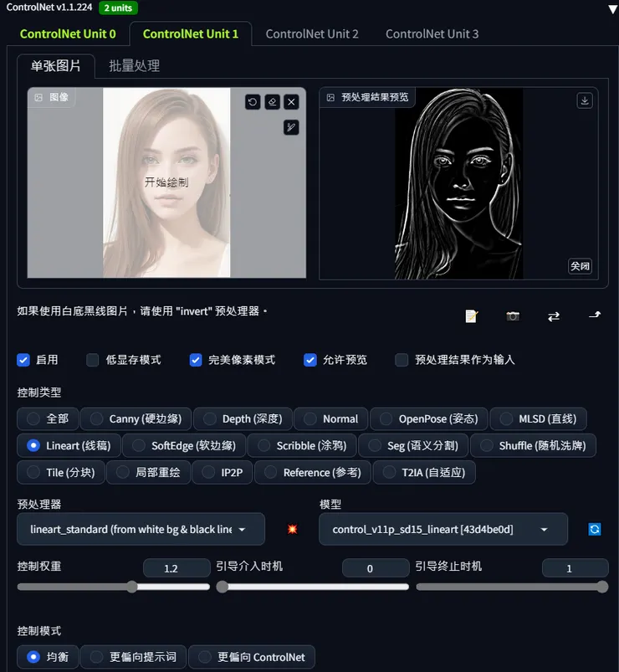The height and width of the screenshot is (672, 619).
Task: Switch to ControlNet Unit 3 tab
Action: (x=432, y=33)
